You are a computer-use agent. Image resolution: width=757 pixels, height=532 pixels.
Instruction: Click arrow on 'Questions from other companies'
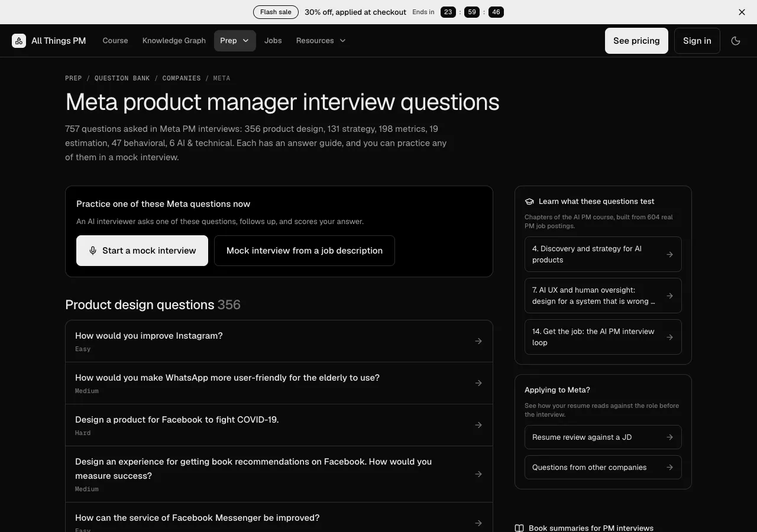(669, 467)
